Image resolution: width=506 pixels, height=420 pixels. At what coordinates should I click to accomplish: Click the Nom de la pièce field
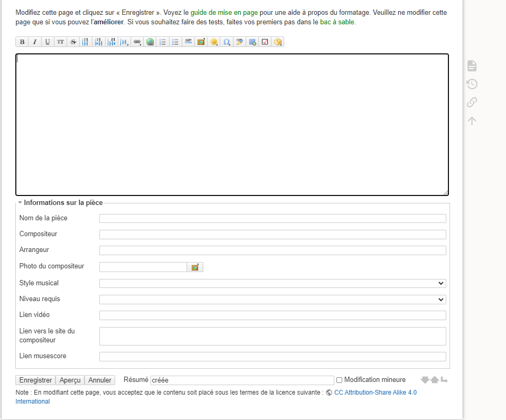click(x=273, y=218)
